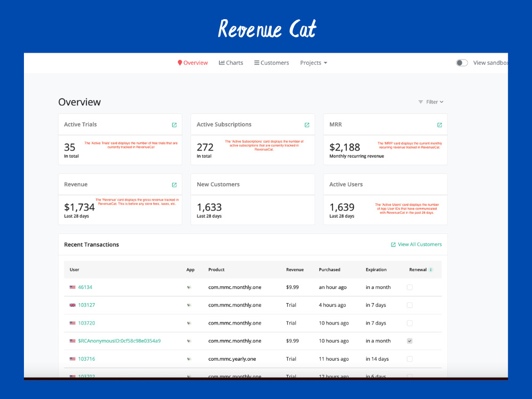The width and height of the screenshot is (532, 399).
Task: Toggle renewal checkbox for user 103127
Action: click(x=410, y=305)
